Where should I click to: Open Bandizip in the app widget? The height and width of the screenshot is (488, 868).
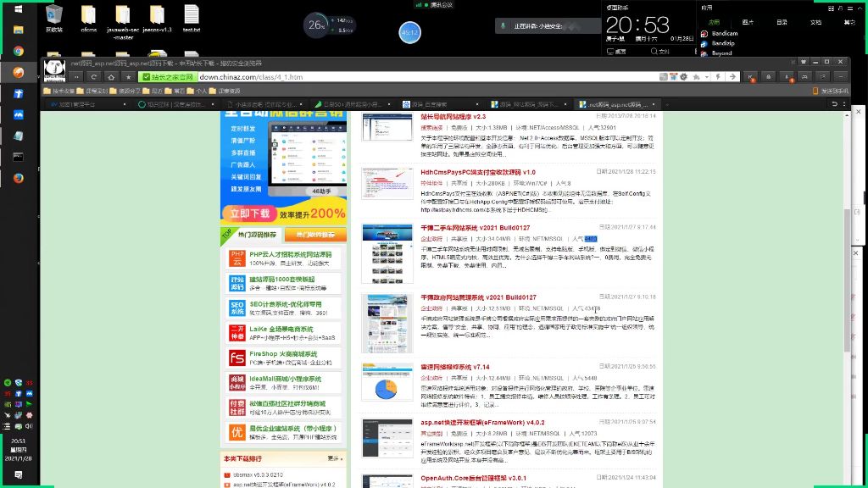718,43
